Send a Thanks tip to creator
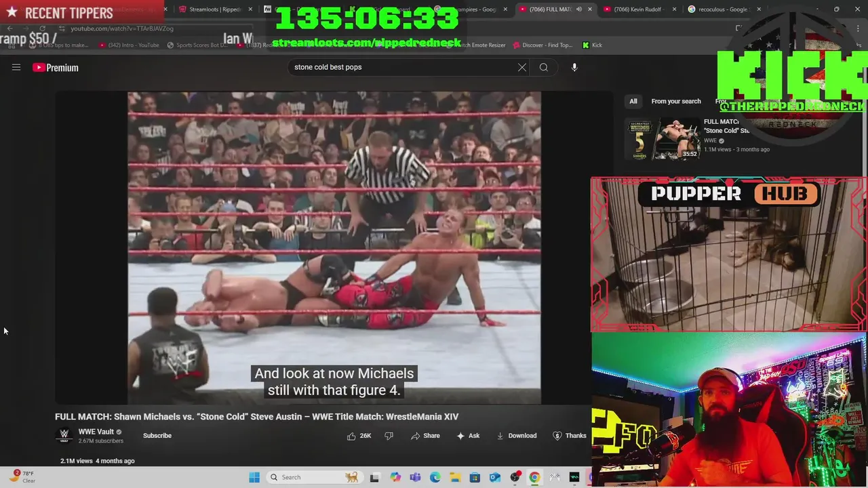The height and width of the screenshot is (488, 868). coord(570,436)
